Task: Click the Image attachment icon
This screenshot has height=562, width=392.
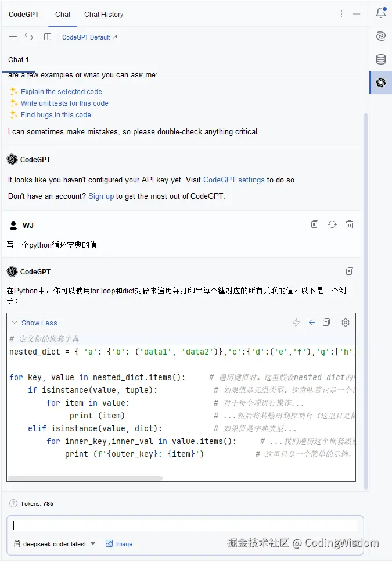Action: click(x=109, y=544)
